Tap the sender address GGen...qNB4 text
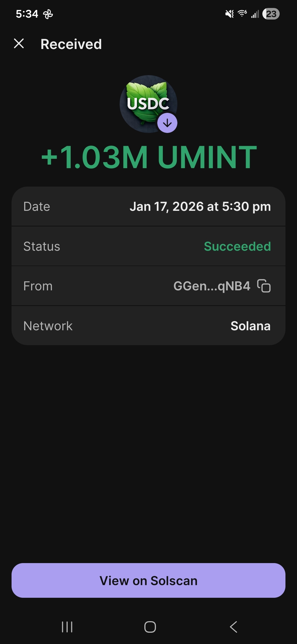Image resolution: width=297 pixels, height=644 pixels. pos(212,286)
